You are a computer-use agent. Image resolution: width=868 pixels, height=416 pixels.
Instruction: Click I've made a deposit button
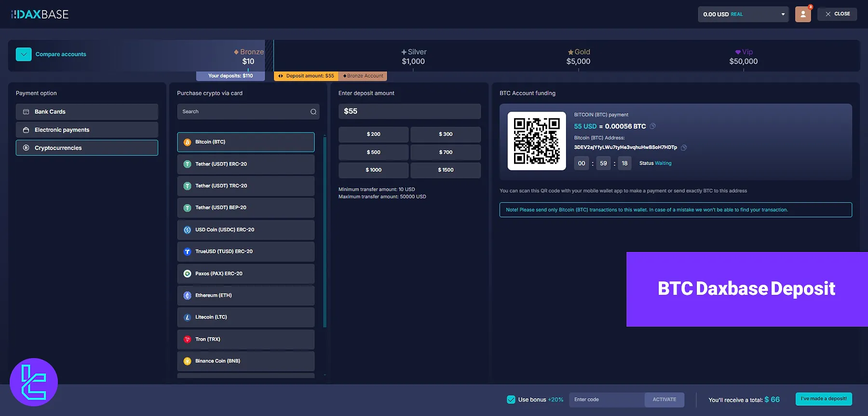824,399
